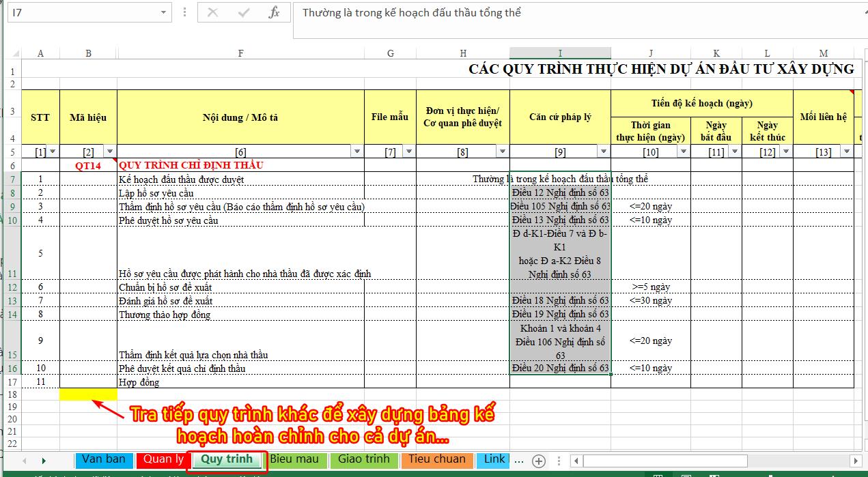The height and width of the screenshot is (477, 868).
Task: Add a new sheet with plus icon
Action: pos(538,461)
